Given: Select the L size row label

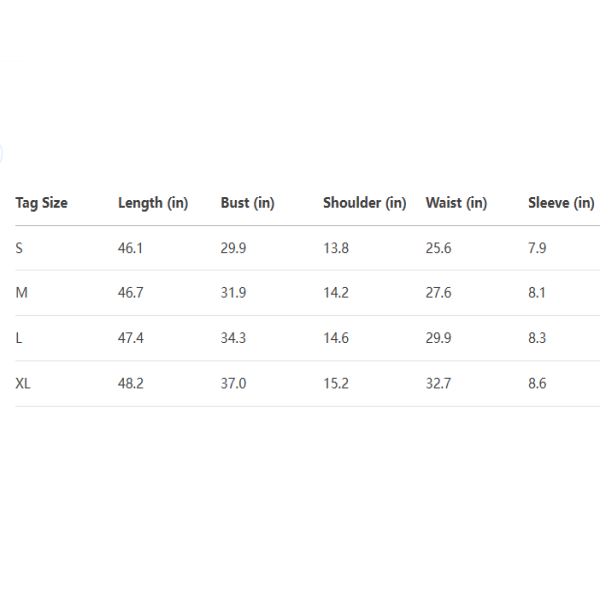Looking at the screenshot, I should [x=19, y=338].
